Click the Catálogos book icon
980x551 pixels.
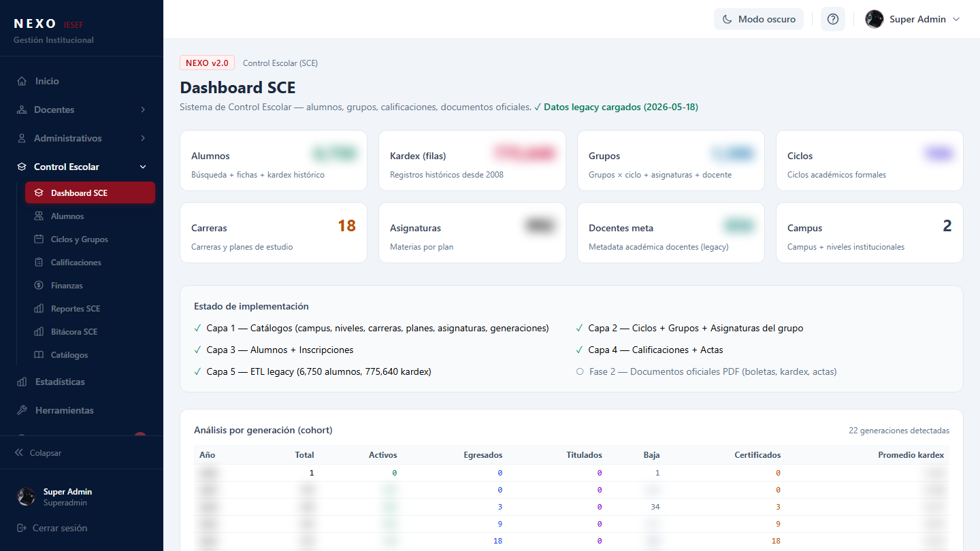click(x=39, y=355)
